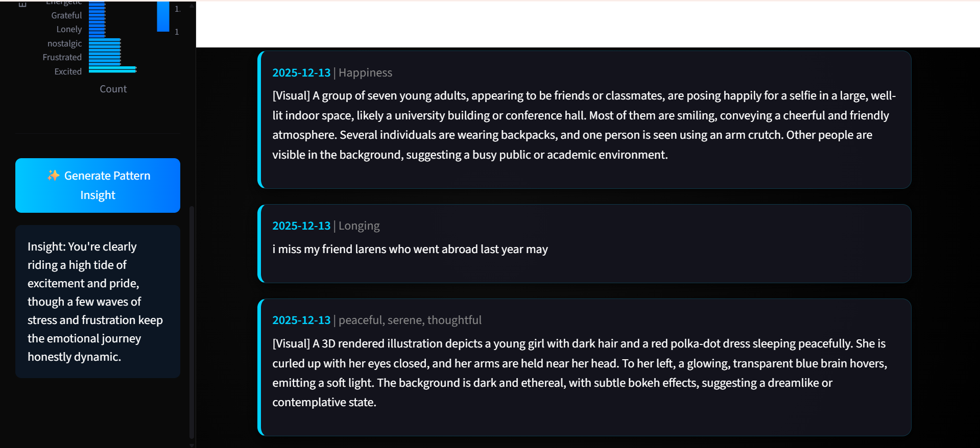
Task: Click date of peaceful, serene, thoughtful entry
Action: [x=301, y=320]
